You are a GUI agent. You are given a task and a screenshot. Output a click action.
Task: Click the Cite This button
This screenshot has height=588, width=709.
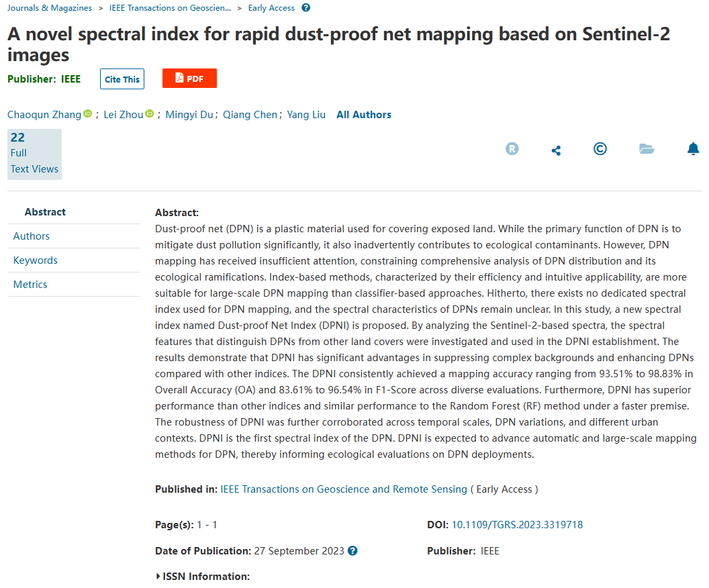(122, 79)
